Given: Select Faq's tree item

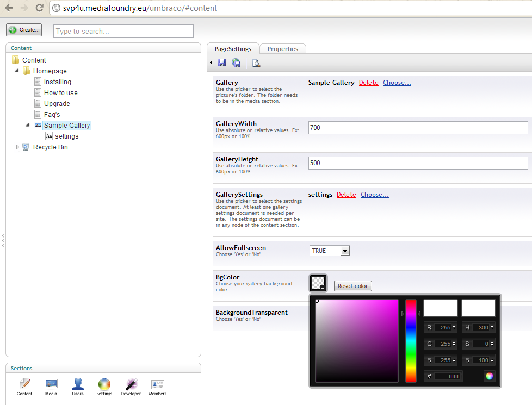Looking at the screenshot, I should pos(52,114).
